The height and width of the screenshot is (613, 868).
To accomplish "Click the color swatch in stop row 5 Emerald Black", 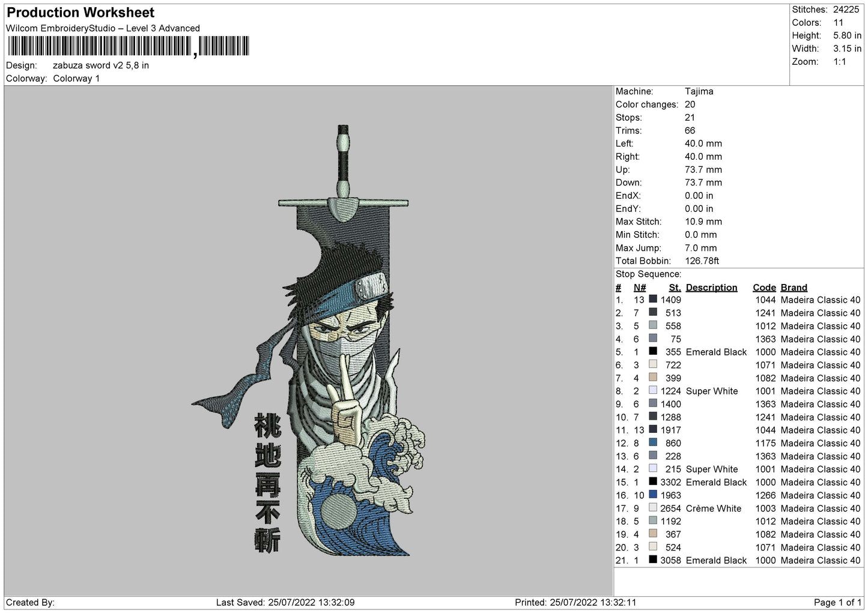I will (x=653, y=352).
